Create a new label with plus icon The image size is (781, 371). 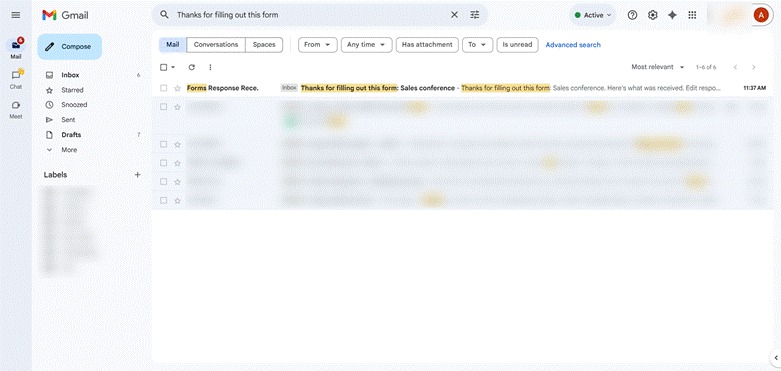pos(137,175)
